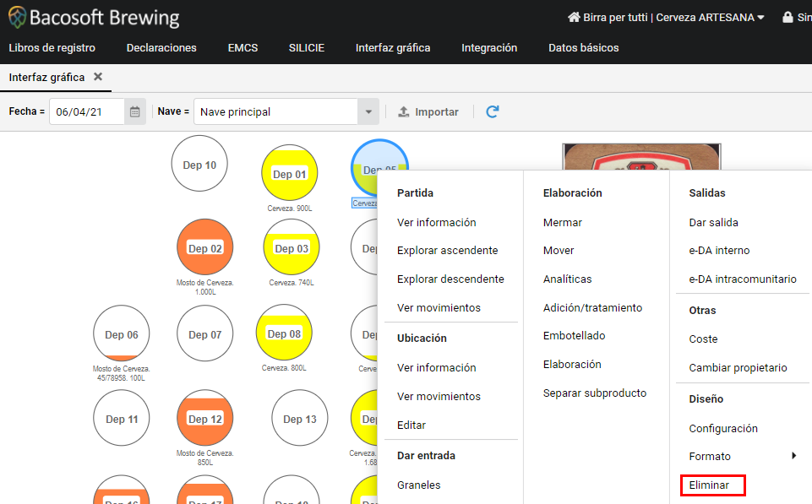Select the empty Dep 13 tank
Image resolution: width=812 pixels, height=504 pixels.
pos(300,418)
